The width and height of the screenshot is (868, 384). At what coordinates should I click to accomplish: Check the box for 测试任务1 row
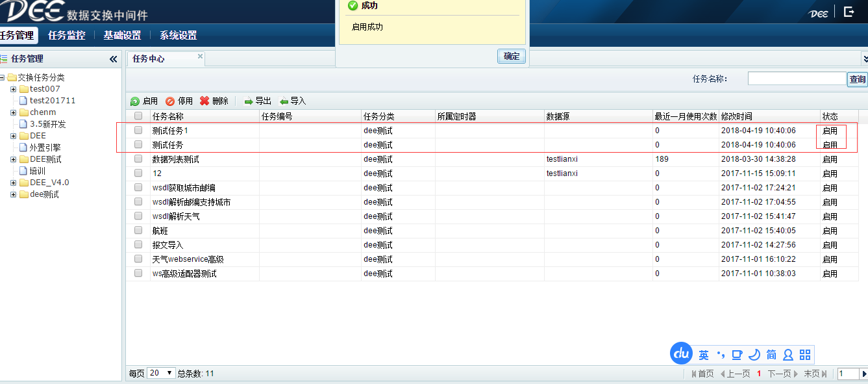point(138,130)
